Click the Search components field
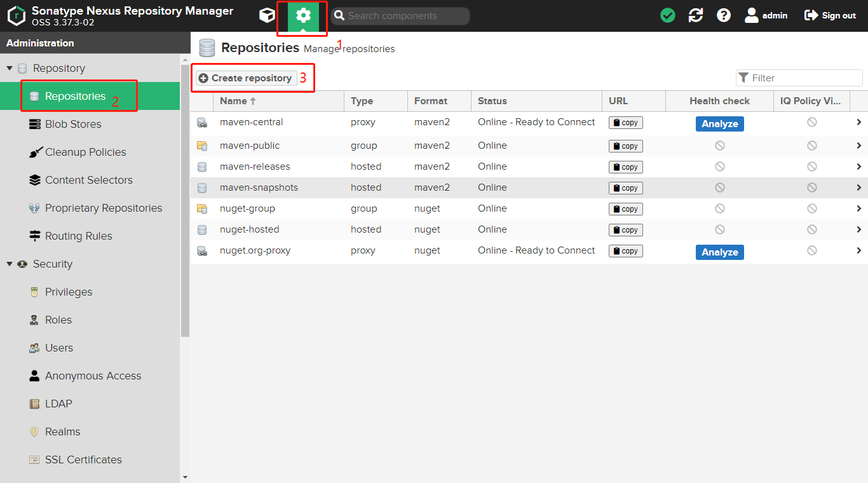The image size is (868, 483). [x=400, y=16]
